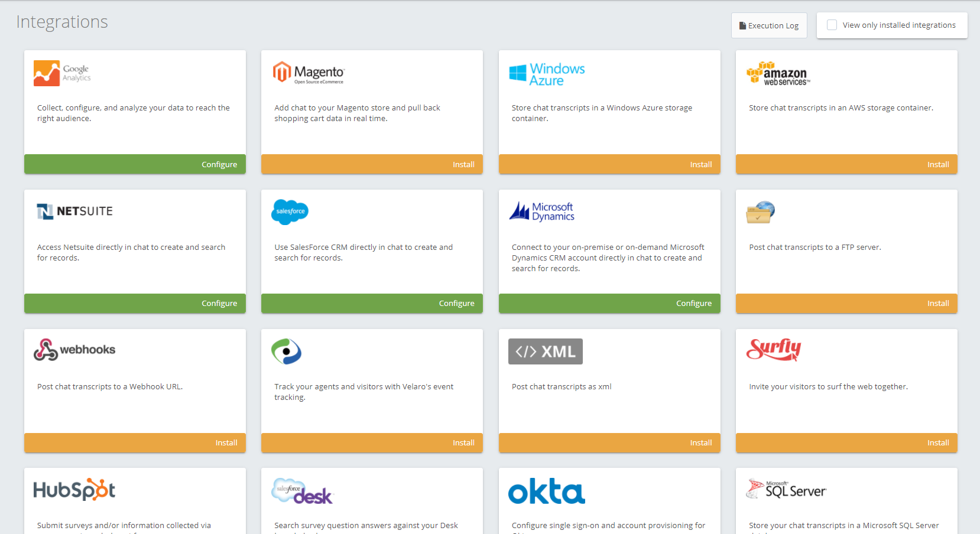Install the XML transcripts integration

(x=609, y=442)
